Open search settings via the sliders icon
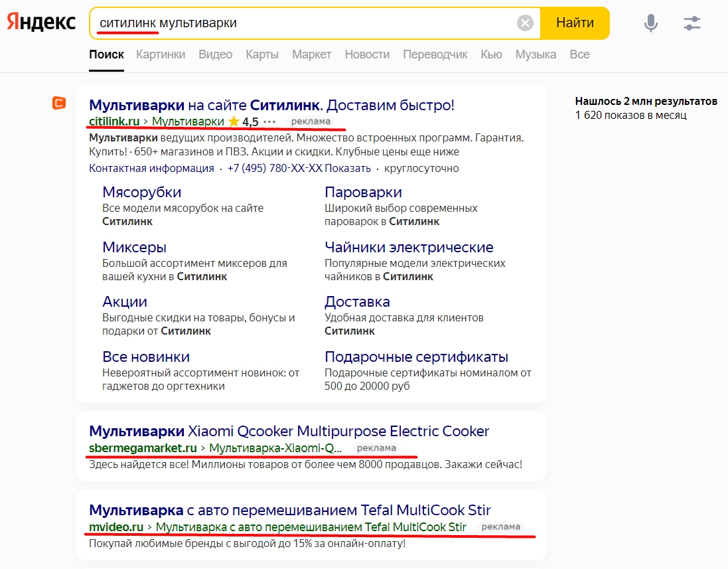Viewport: 728px width, 569px height. pos(692,22)
